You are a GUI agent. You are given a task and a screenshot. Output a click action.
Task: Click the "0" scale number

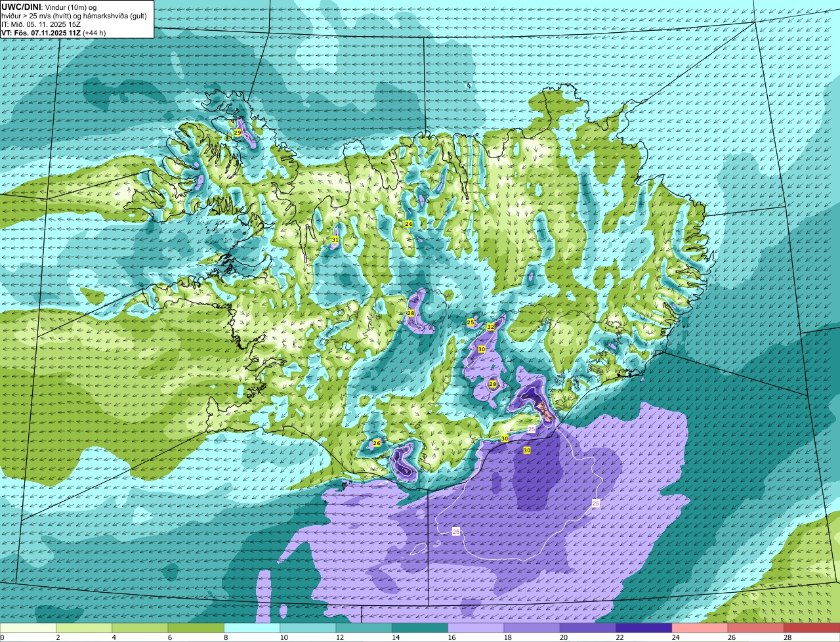[2, 637]
